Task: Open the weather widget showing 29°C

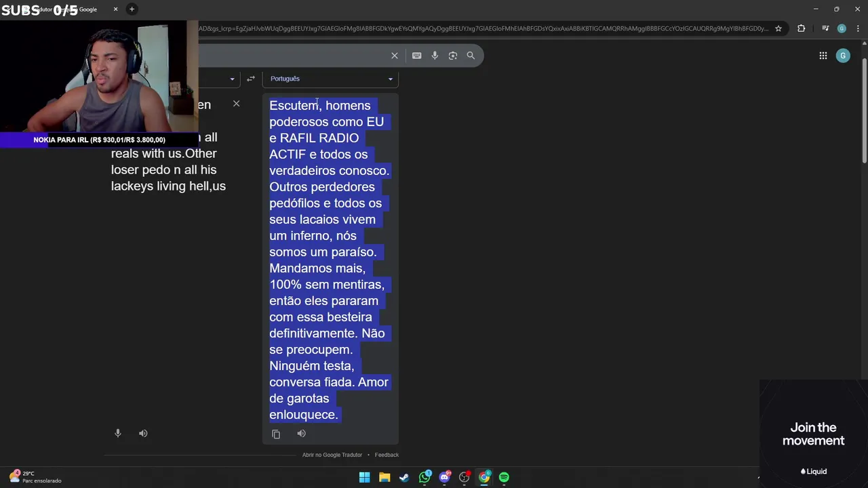Action: click(35, 477)
